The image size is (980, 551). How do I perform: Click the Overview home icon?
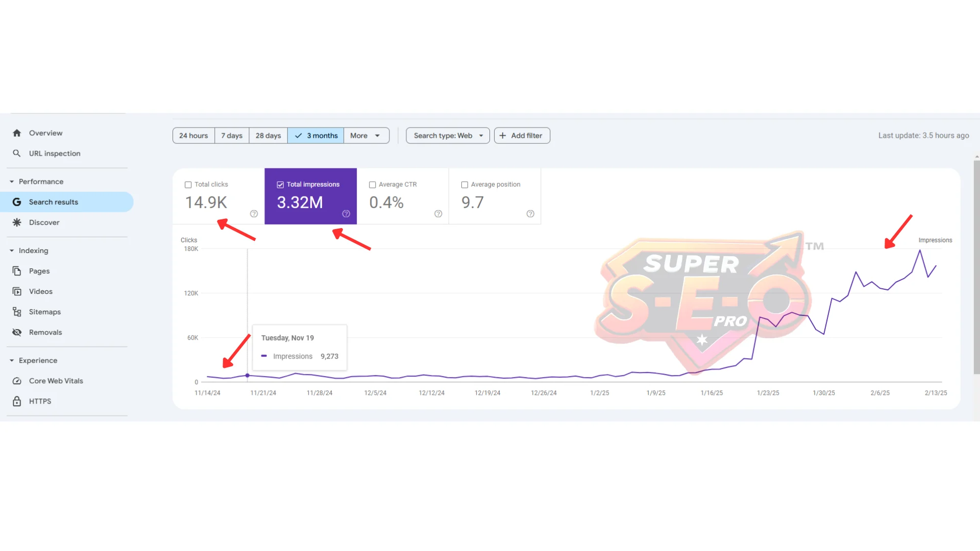click(x=17, y=133)
